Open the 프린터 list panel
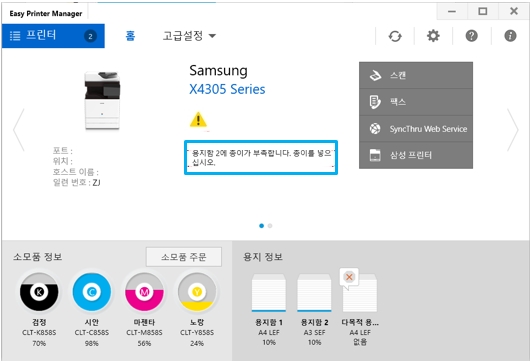 pos(53,36)
